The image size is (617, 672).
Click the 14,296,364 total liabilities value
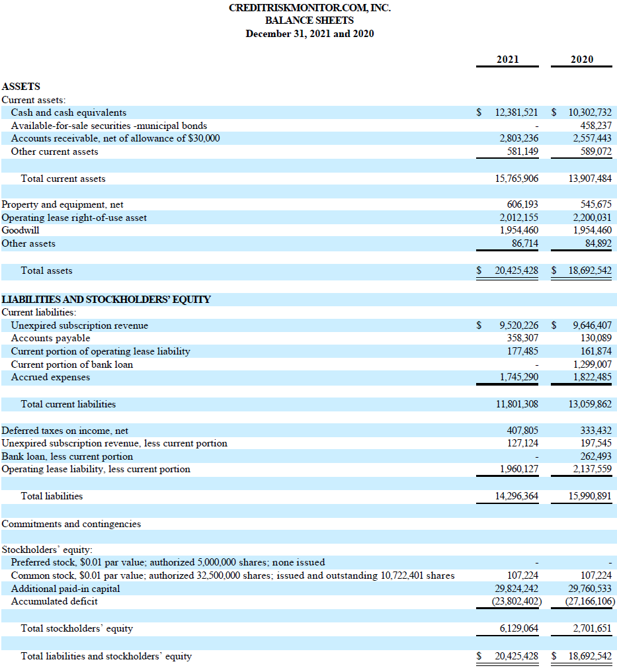click(516, 496)
